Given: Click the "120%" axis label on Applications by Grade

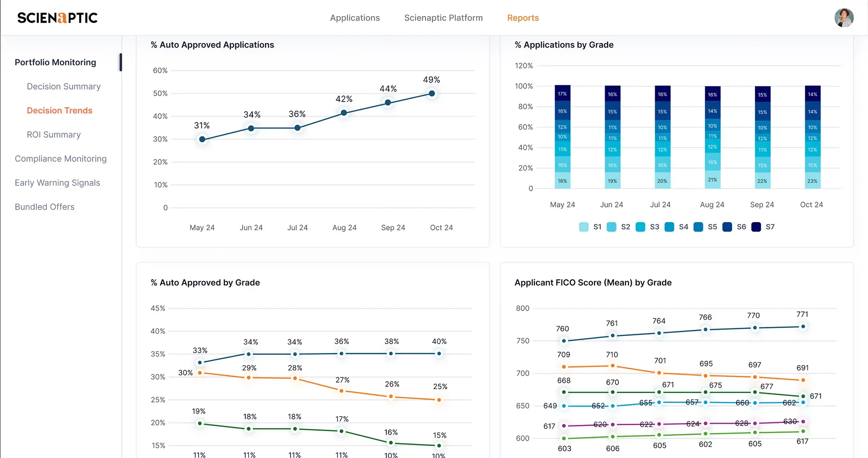Looking at the screenshot, I should [x=524, y=66].
